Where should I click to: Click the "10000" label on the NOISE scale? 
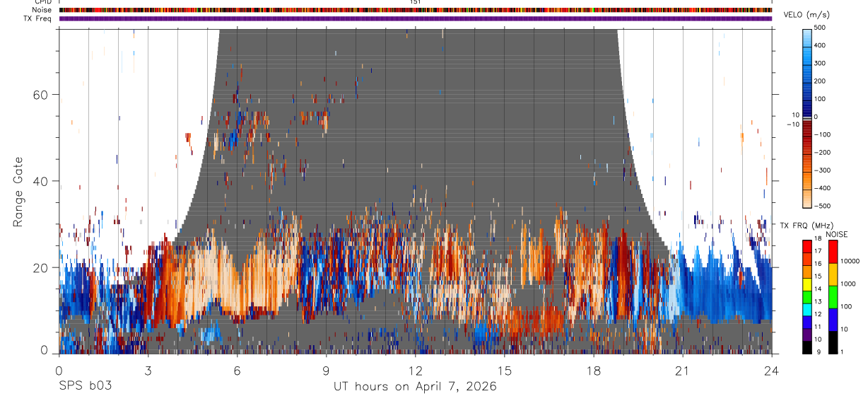(850, 262)
